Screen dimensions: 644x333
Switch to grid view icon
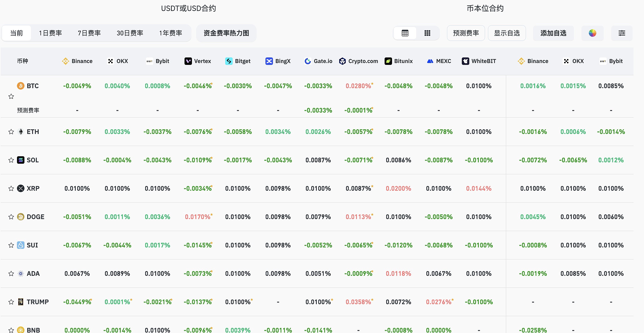tap(427, 33)
